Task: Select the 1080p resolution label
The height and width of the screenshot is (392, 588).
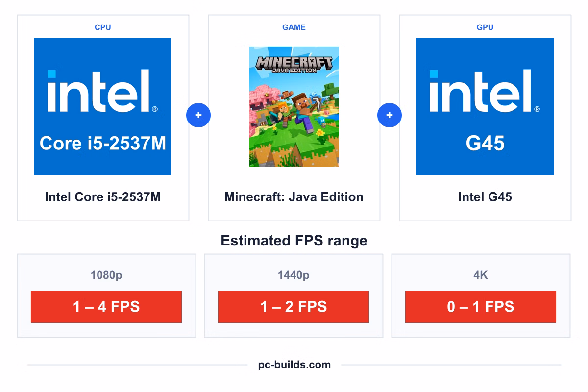Action: 106,275
